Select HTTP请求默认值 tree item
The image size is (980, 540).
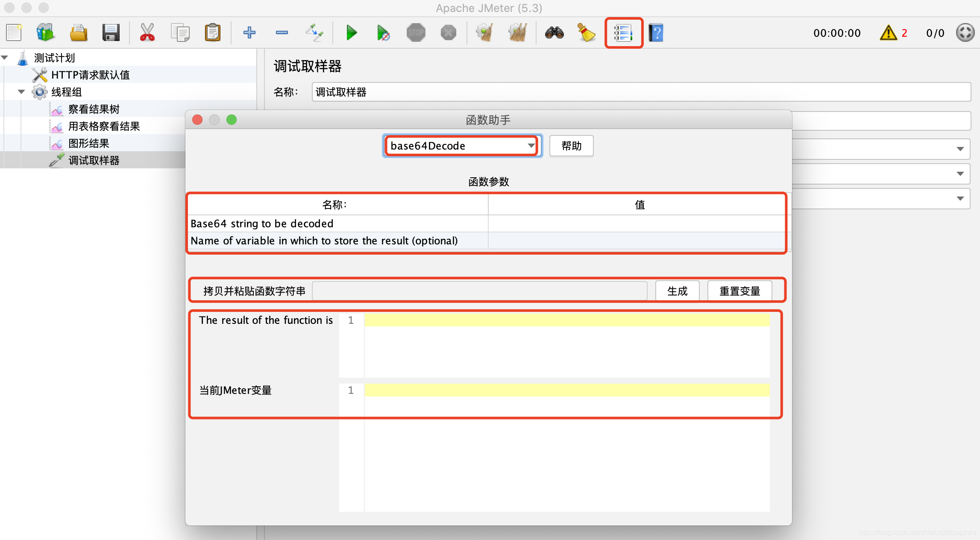click(x=90, y=75)
